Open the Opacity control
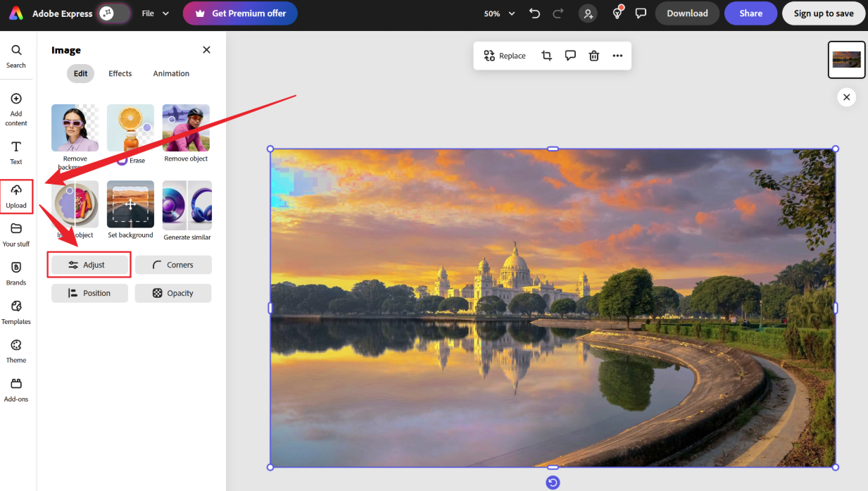The height and width of the screenshot is (491, 868). [173, 293]
